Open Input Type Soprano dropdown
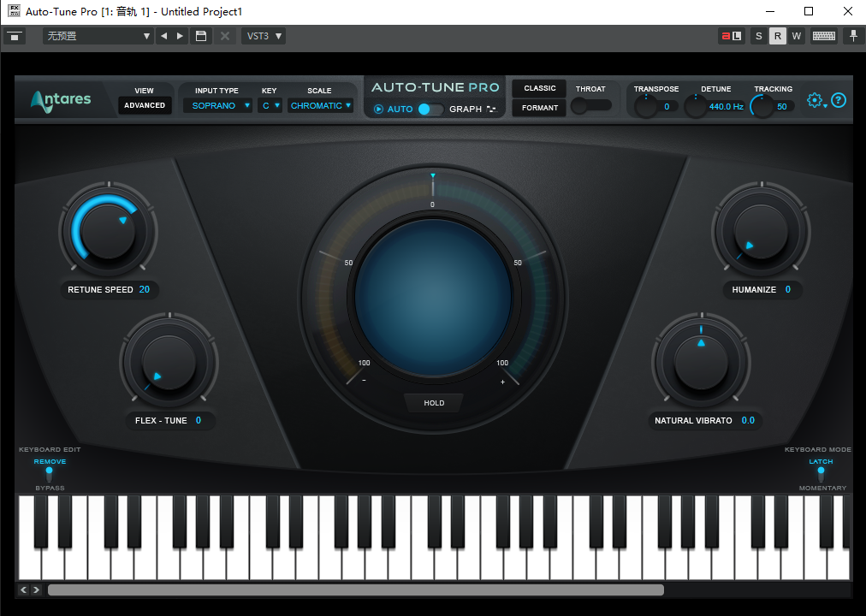This screenshot has width=866, height=616. 217,105
